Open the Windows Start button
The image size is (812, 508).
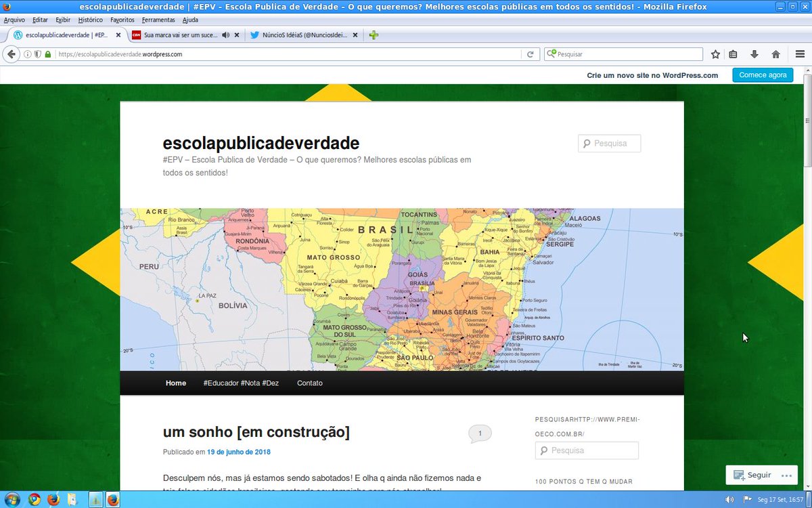click(11, 499)
